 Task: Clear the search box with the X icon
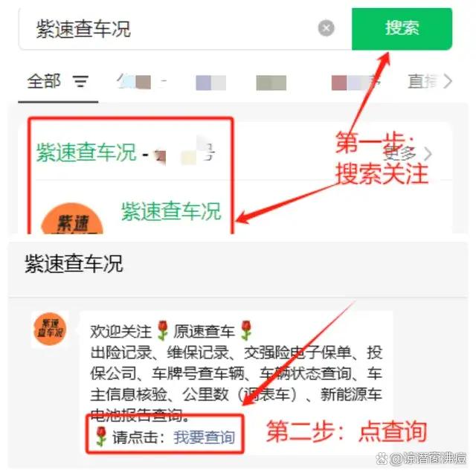tap(326, 28)
